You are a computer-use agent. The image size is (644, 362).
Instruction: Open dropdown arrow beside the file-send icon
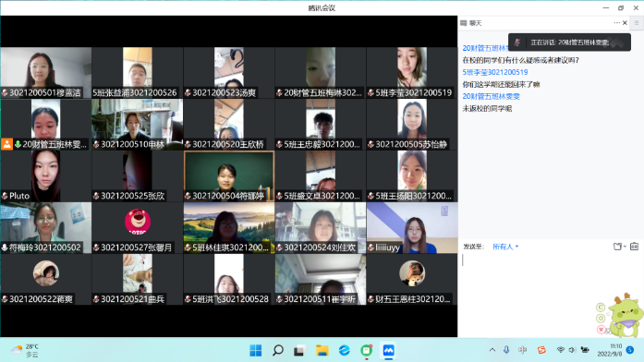(625, 247)
